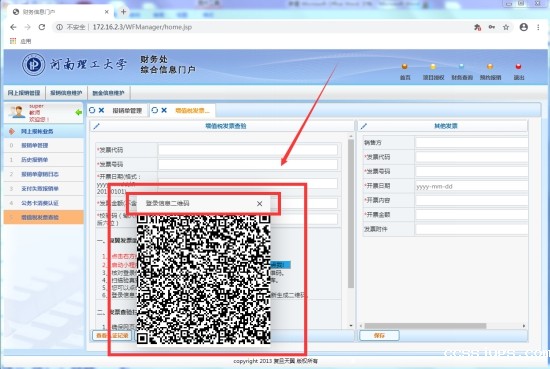550x369 pixels.
Task: Click the browser reload page icon
Action: [42, 27]
